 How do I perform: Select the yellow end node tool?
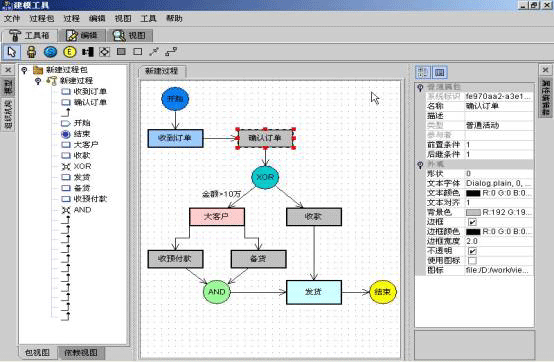[70, 52]
